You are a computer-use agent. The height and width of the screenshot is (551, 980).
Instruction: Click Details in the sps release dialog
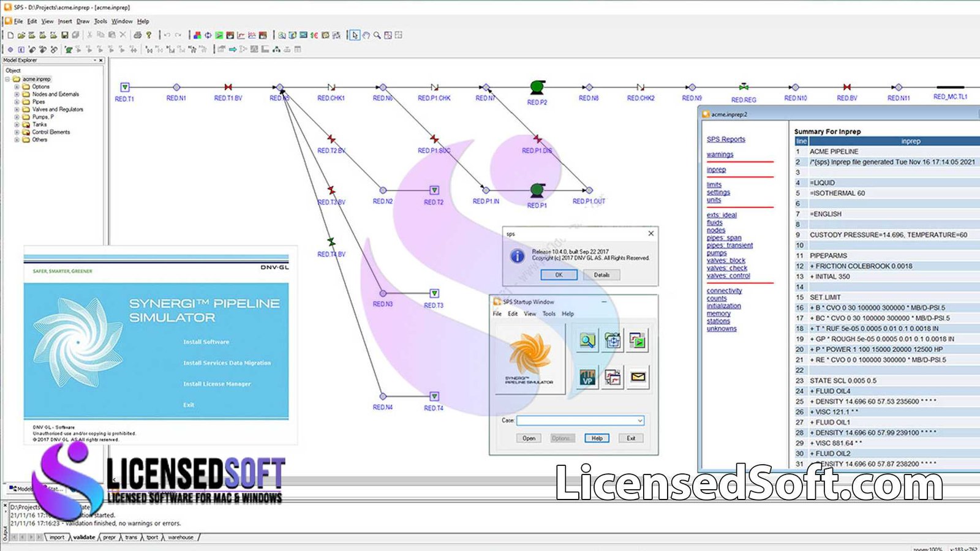601,275
